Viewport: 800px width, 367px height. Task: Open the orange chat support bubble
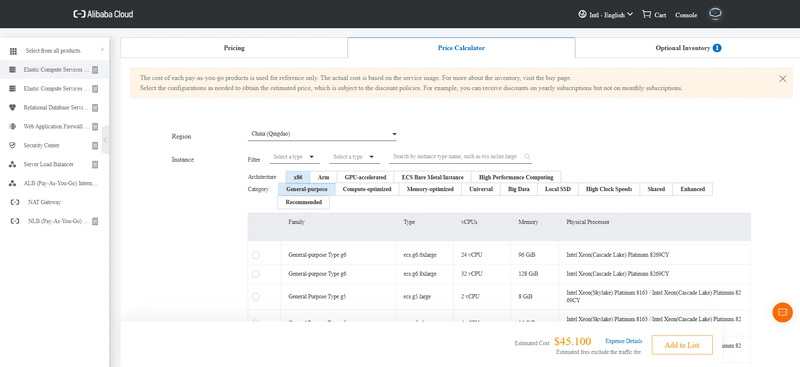point(782,312)
